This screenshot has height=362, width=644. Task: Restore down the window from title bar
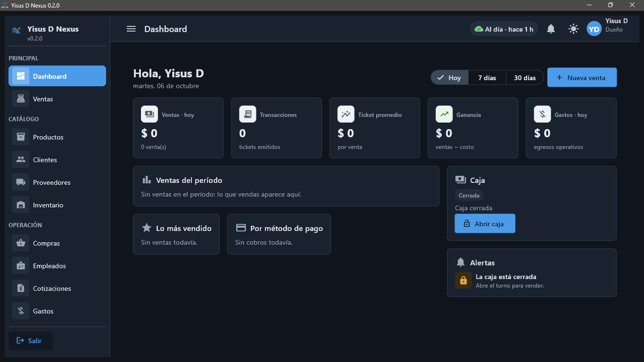coord(611,5)
